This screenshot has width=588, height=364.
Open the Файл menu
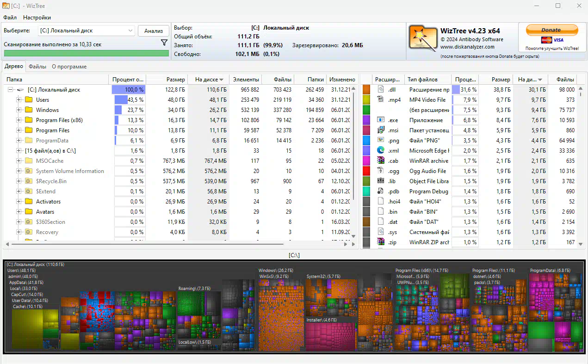[x=10, y=18]
